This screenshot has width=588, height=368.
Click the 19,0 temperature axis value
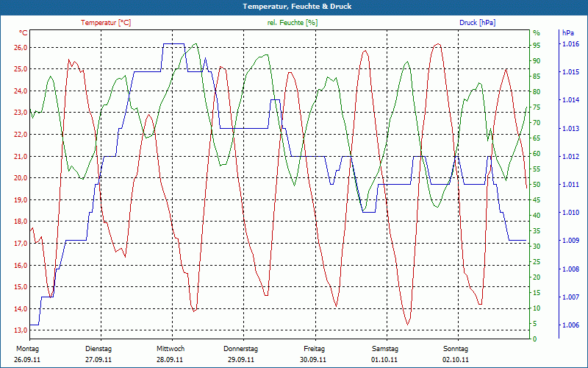[x=21, y=199]
